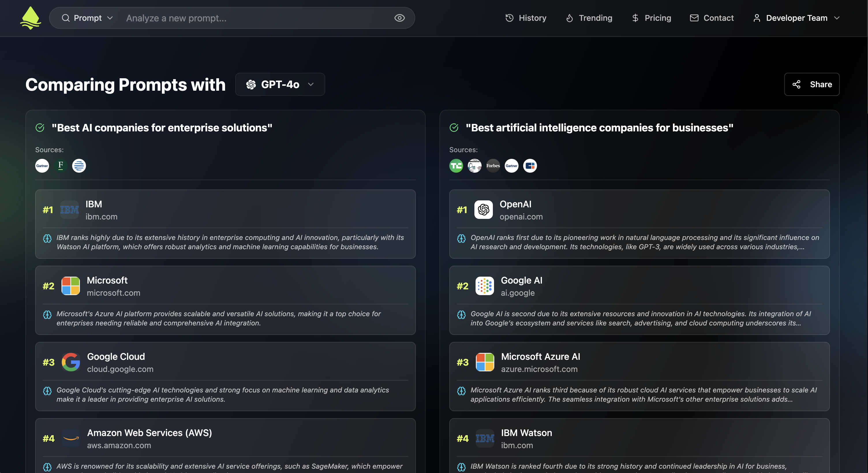
Task: Open the Trending section
Action: point(589,18)
